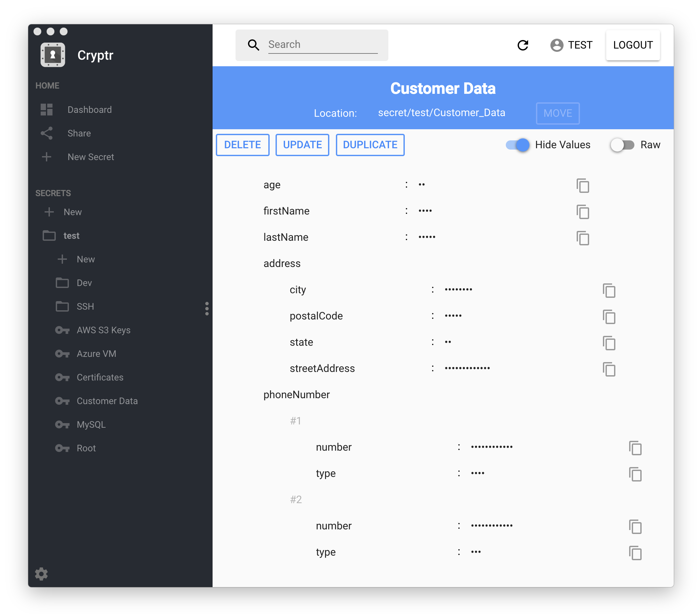Collapse the test folder
Screen dimensions: 700x614
coord(71,235)
